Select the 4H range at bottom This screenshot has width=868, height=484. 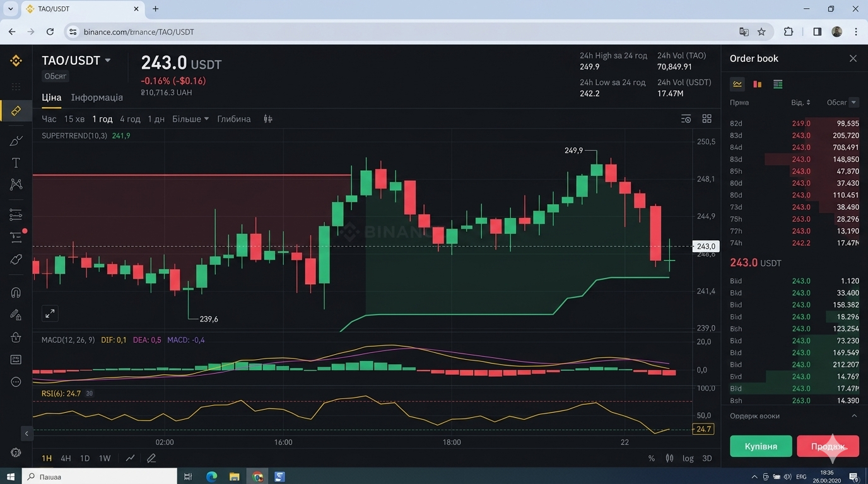[x=66, y=458]
